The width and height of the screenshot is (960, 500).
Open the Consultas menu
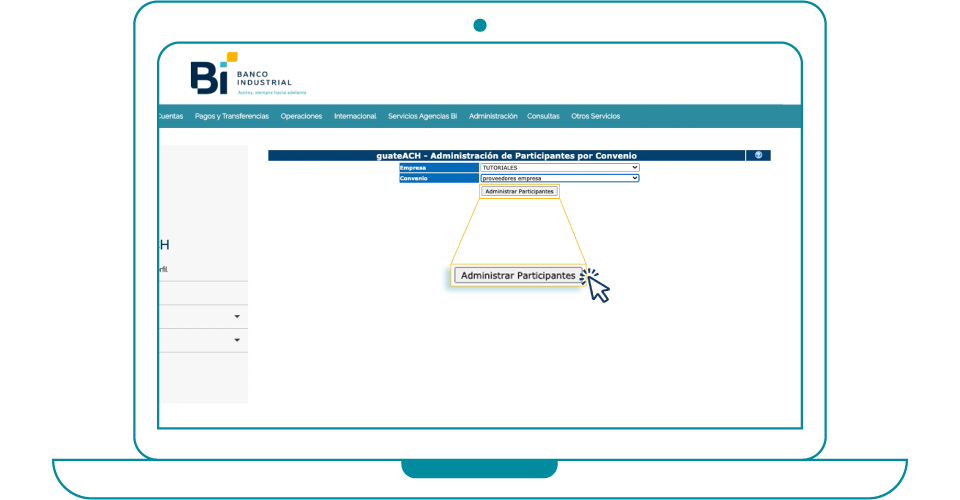[x=543, y=116]
